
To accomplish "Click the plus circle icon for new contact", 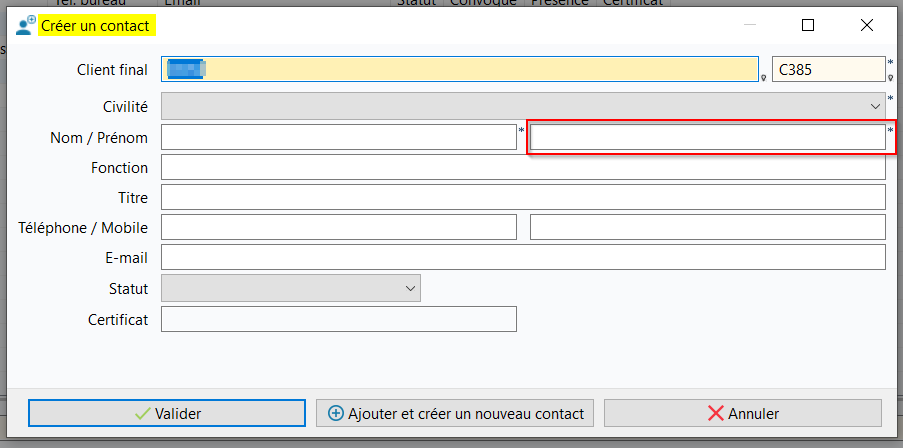I will pos(335,413).
